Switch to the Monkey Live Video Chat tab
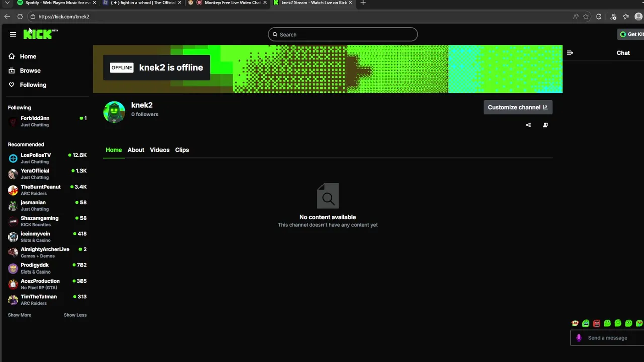 pyautogui.click(x=227, y=3)
